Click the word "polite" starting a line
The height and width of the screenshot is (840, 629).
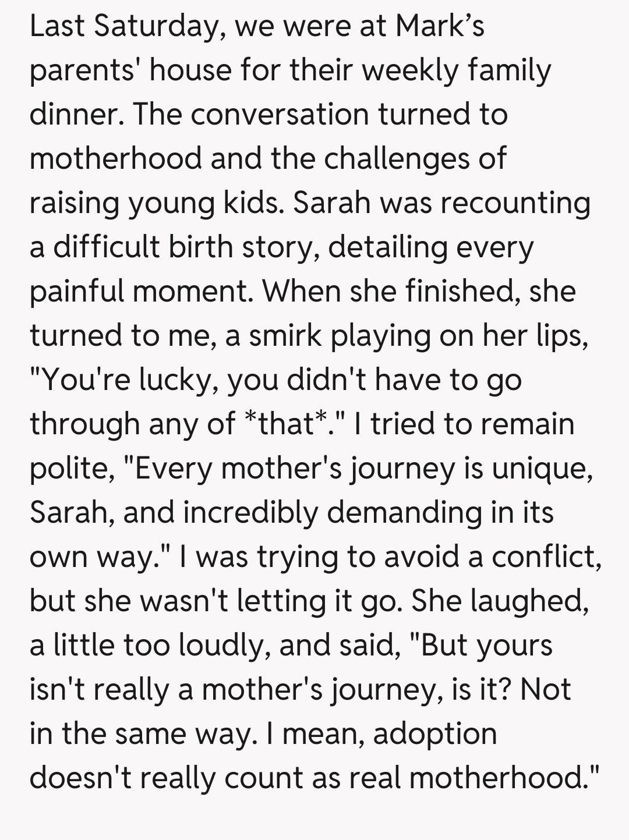[x=70, y=468]
